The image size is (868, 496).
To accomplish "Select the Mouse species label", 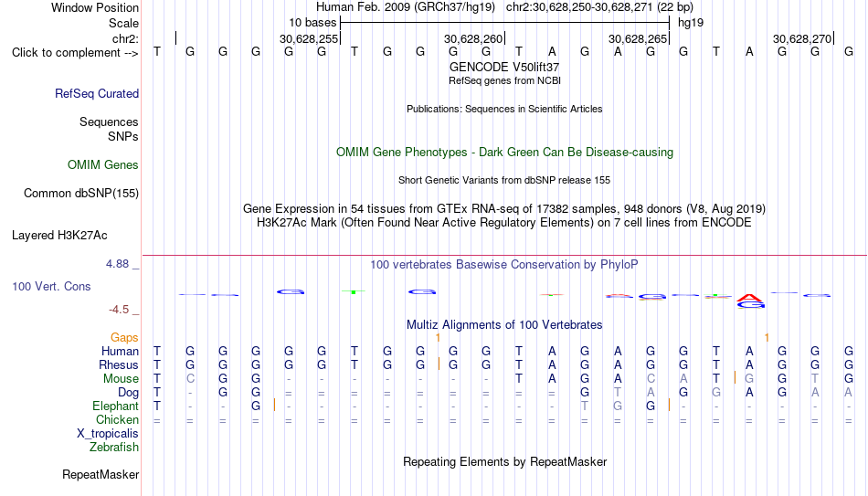I will point(122,379).
